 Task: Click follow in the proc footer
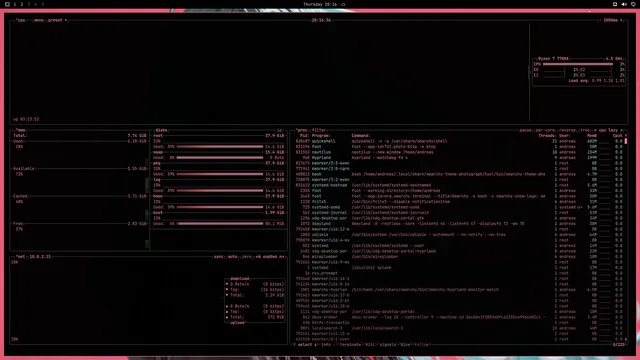tap(422, 344)
